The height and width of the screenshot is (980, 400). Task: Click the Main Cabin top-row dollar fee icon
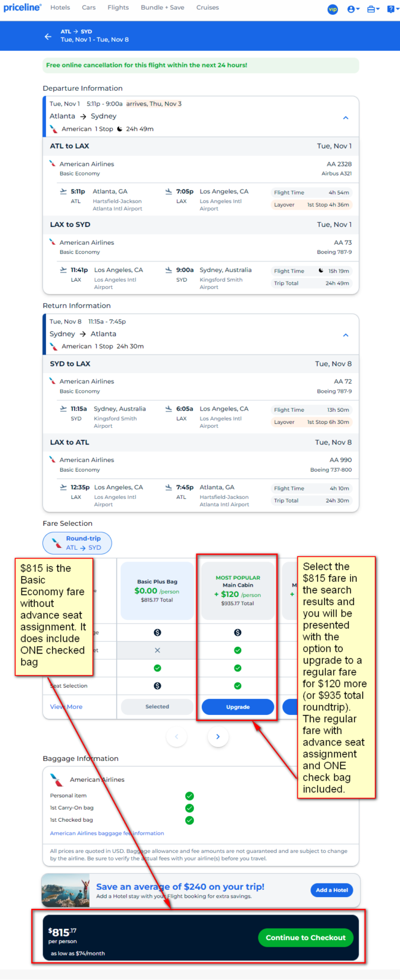pos(238,632)
